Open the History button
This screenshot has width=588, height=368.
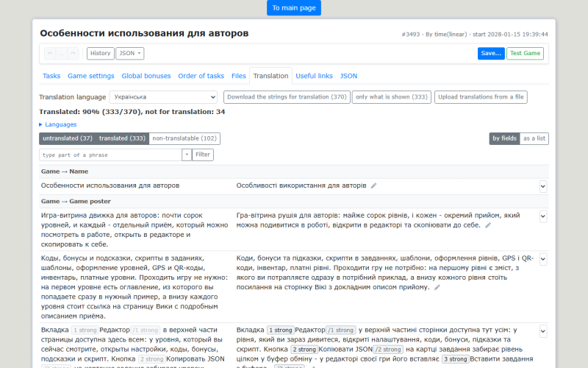click(101, 53)
